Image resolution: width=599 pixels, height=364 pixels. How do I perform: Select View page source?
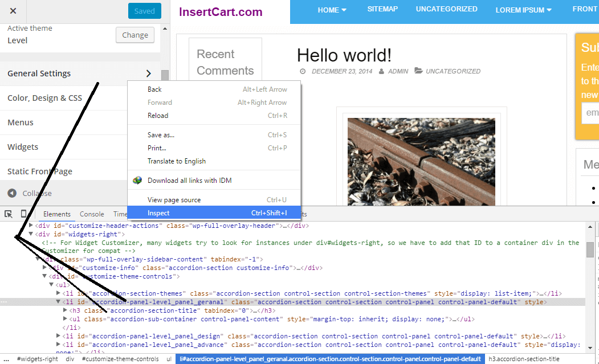click(214, 200)
